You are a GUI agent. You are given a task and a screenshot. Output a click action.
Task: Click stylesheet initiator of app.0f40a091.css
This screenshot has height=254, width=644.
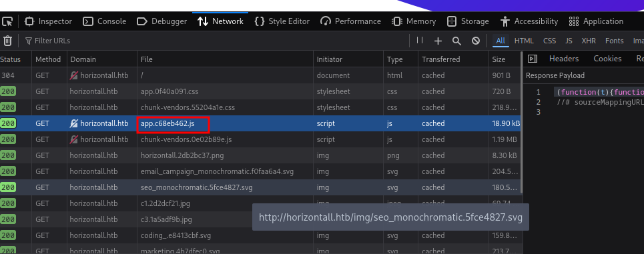coord(334,91)
